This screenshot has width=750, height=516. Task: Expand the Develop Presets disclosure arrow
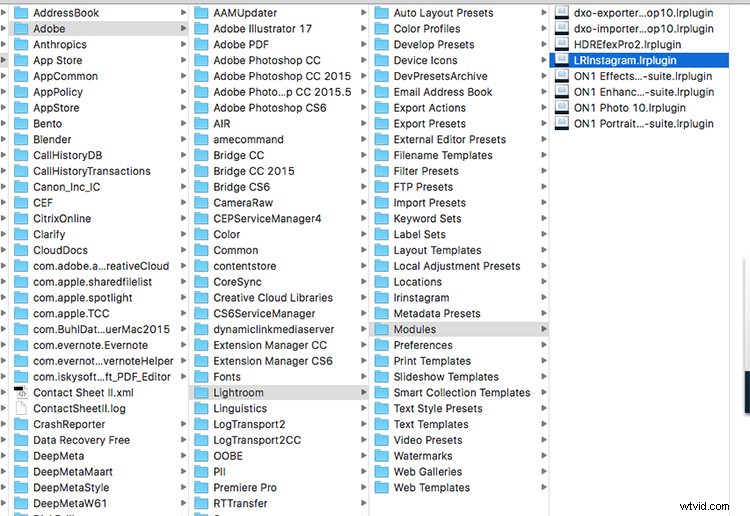543,45
